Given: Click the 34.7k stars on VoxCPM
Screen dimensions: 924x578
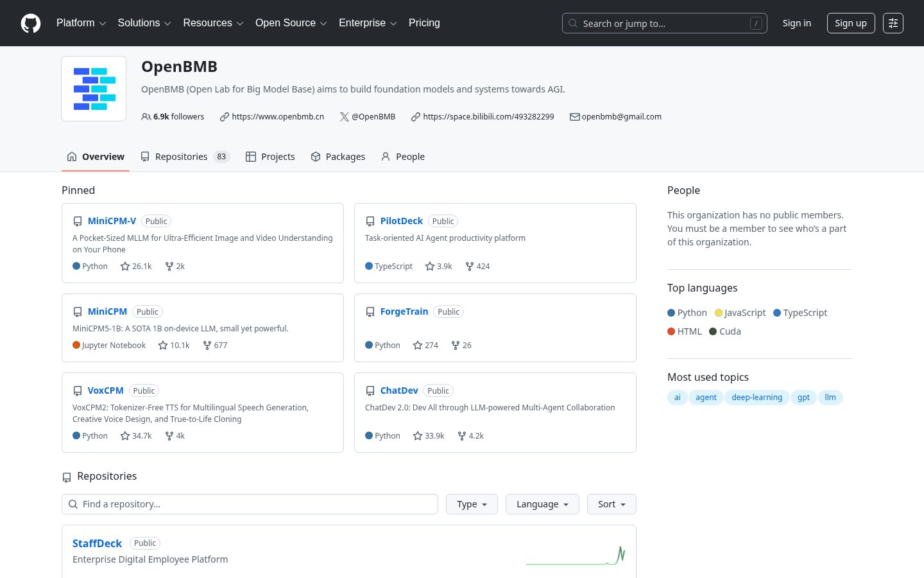Looking at the screenshot, I should [x=136, y=435].
